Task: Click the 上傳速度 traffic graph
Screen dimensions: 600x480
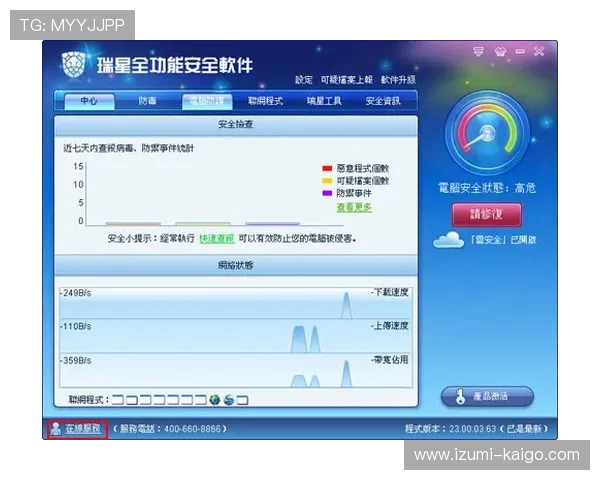Action: pos(236,336)
